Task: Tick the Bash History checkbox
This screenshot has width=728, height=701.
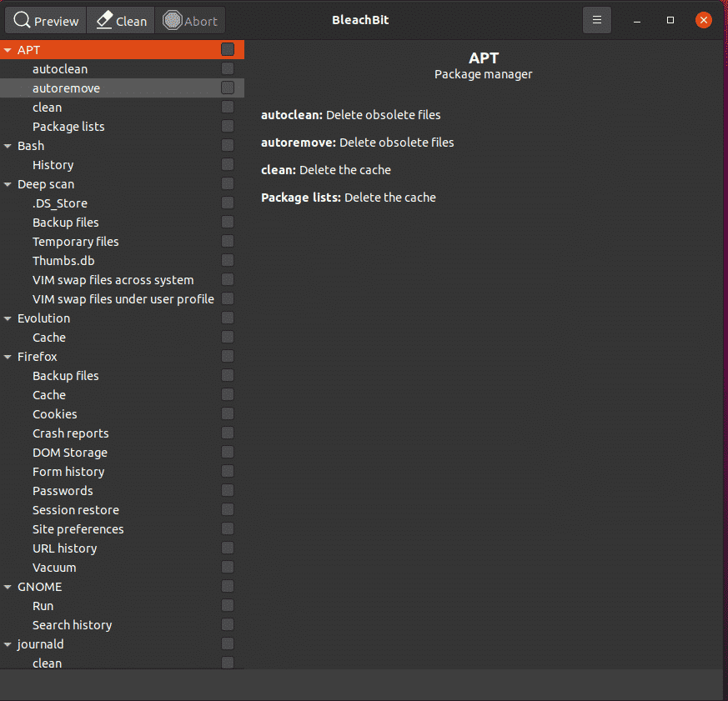Action: click(228, 165)
